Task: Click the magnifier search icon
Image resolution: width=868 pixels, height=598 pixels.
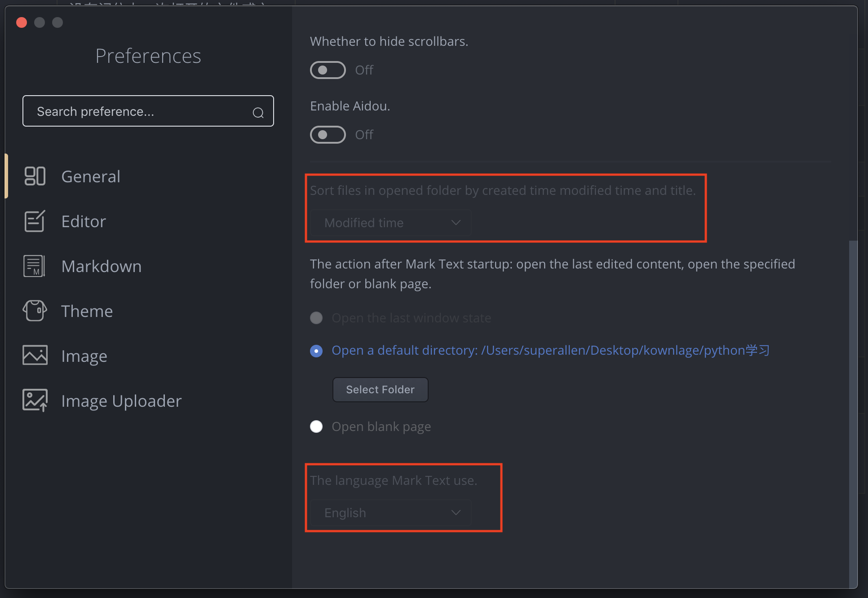Action: click(x=258, y=112)
